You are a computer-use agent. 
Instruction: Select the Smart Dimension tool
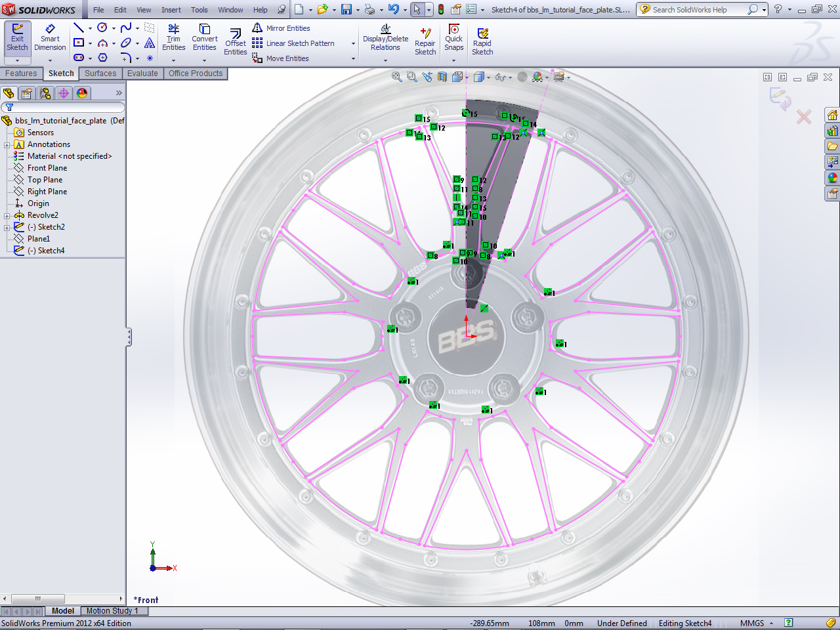pyautogui.click(x=50, y=39)
